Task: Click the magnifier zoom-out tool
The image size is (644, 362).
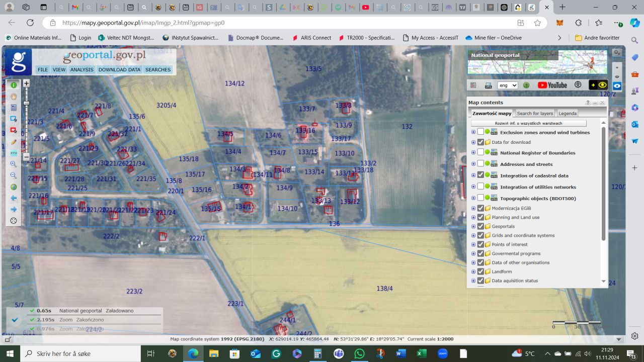Action: tap(14, 175)
